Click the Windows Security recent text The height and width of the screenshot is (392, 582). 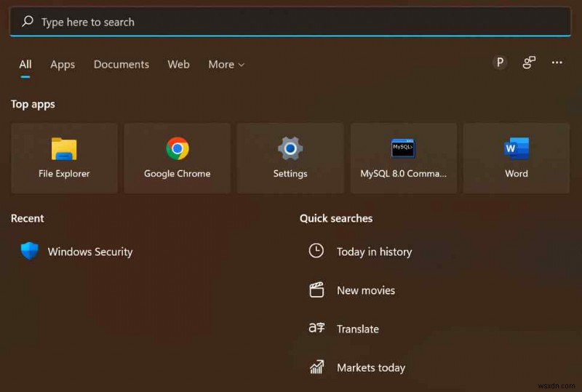pos(90,252)
